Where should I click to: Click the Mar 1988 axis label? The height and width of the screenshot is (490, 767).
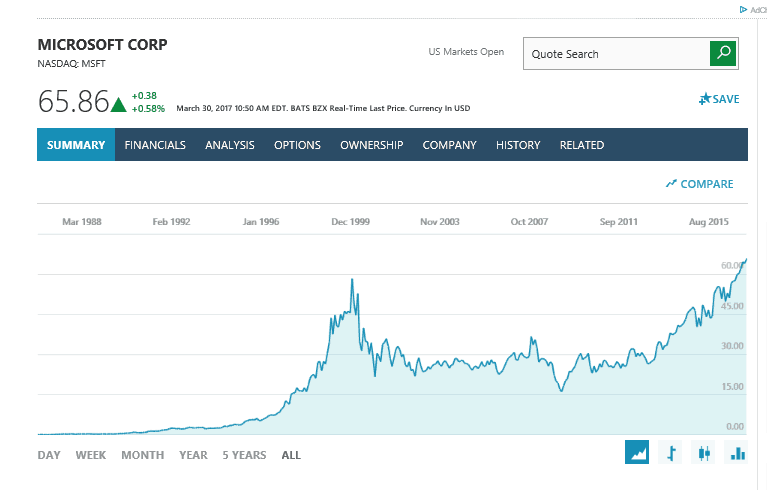[82, 222]
